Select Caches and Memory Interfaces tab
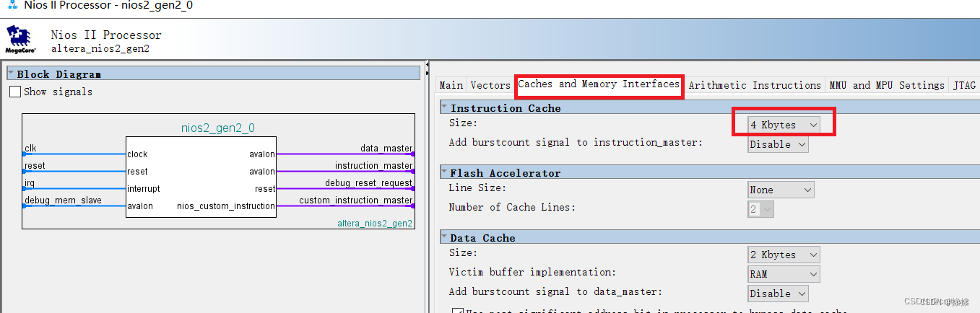 click(x=599, y=84)
